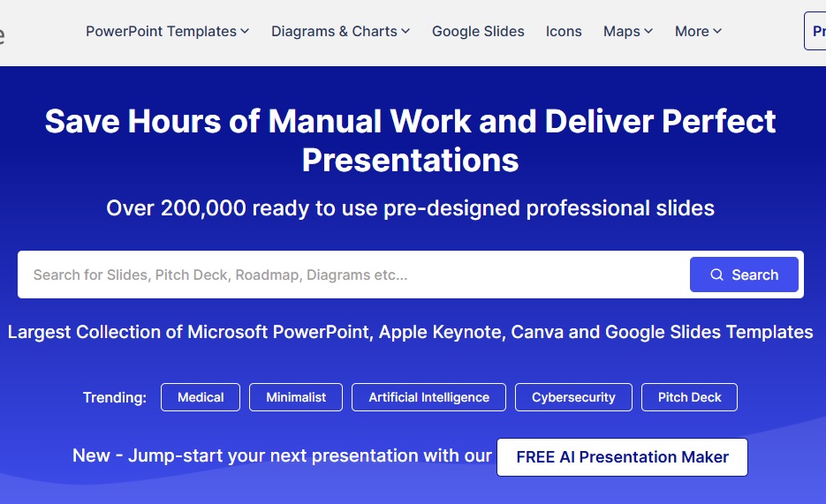Click the magnifier icon inside Search button
The width and height of the screenshot is (826, 504).
coord(716,275)
